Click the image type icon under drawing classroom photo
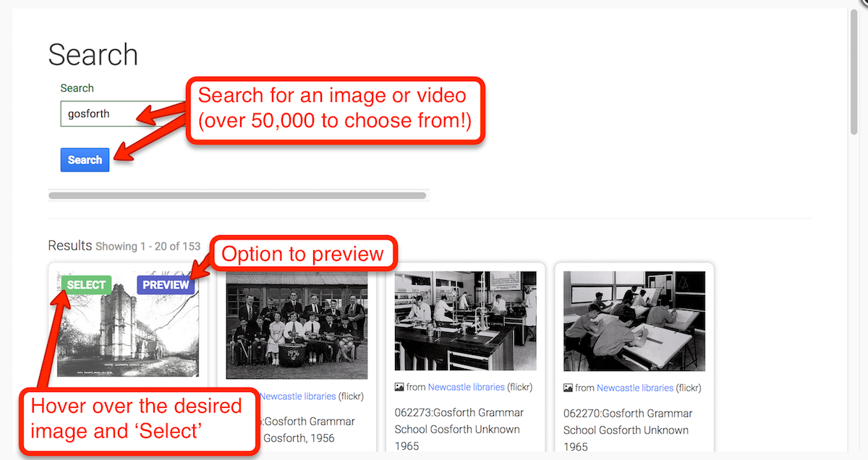The image size is (868, 460). tap(568, 388)
